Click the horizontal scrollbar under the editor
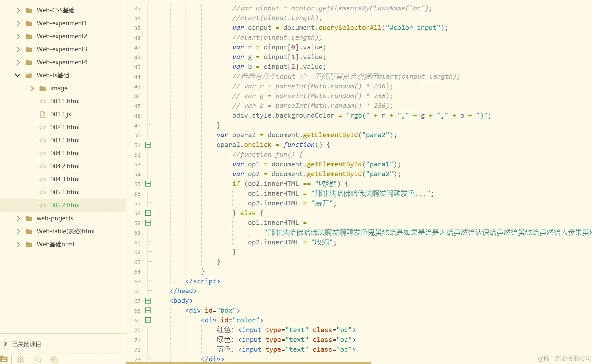 click(249, 363)
